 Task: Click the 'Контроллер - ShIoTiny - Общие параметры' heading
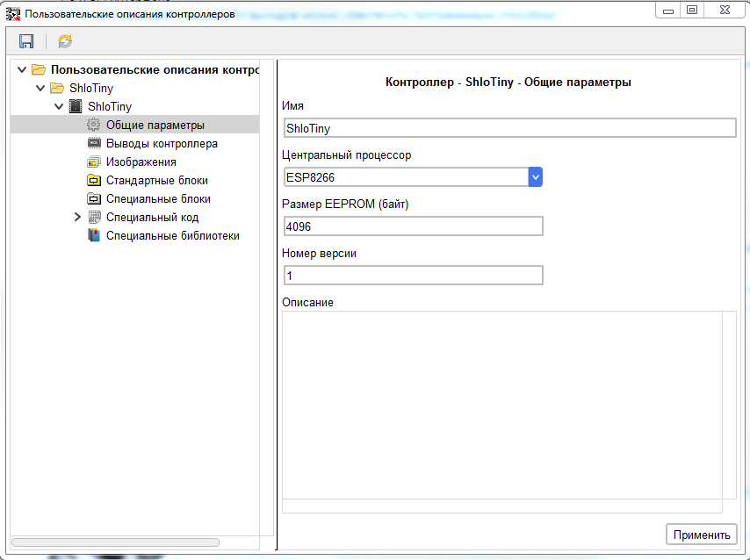coord(508,83)
